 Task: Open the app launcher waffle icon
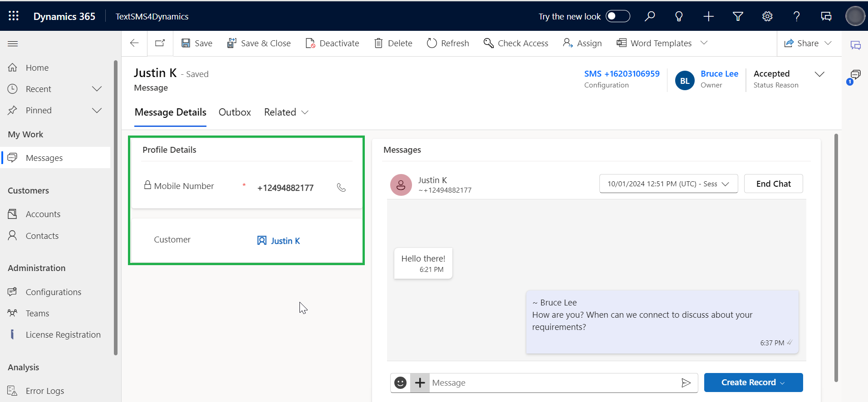pos(14,16)
